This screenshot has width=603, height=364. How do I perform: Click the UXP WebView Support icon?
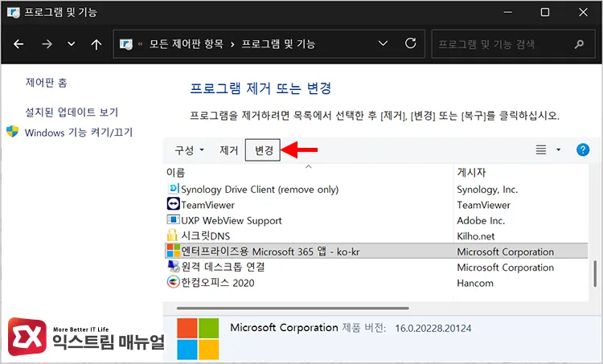174,219
